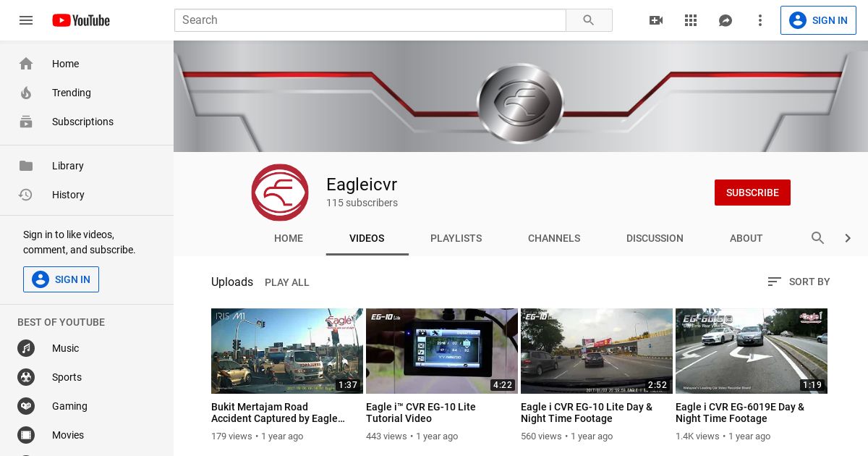The height and width of the screenshot is (456, 868).
Task: Click the Library folder icon
Action: (26, 166)
